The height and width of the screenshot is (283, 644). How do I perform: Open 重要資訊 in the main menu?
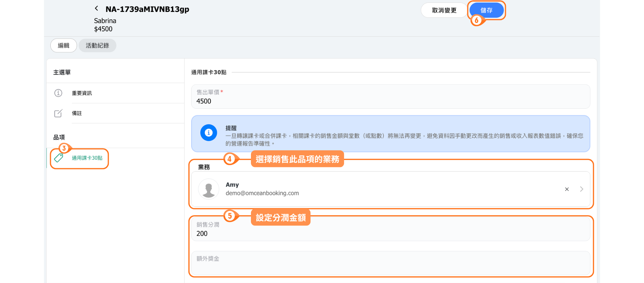coord(82,93)
